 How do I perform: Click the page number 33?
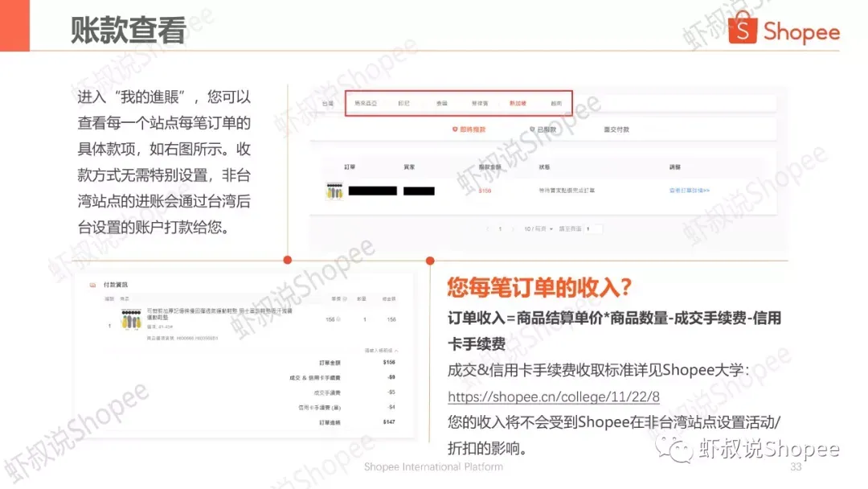tap(796, 466)
